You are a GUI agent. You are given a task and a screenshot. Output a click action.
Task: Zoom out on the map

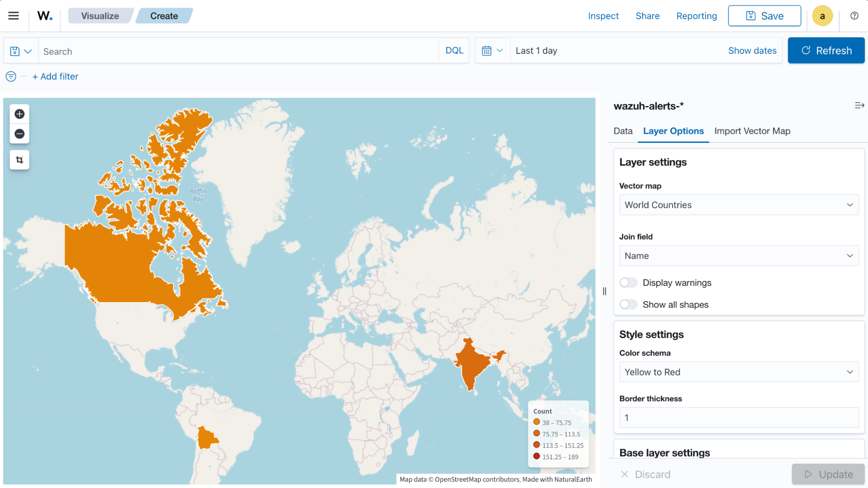[x=19, y=134]
